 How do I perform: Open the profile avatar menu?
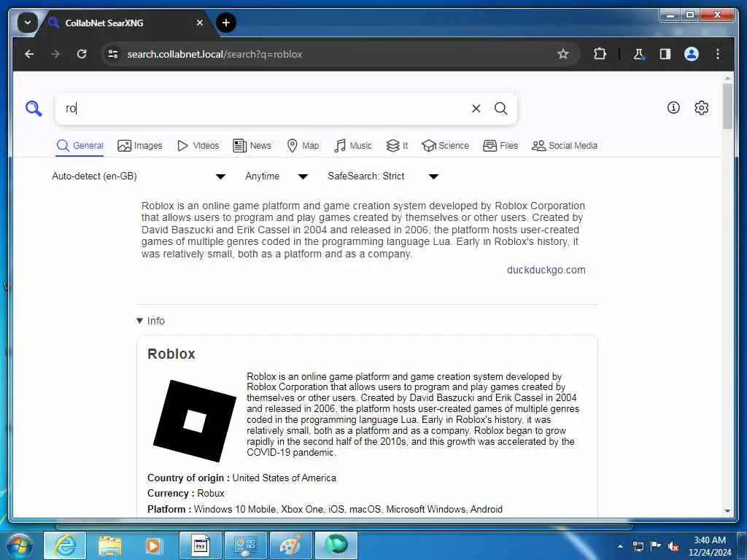click(x=692, y=54)
